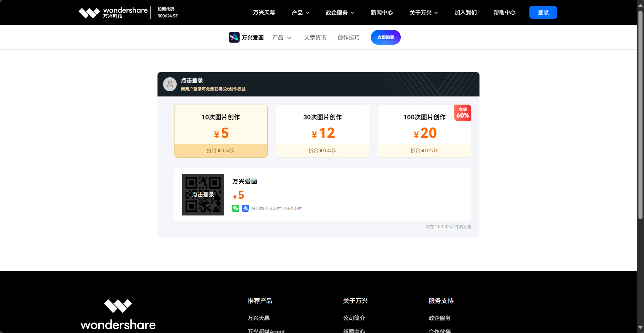Expand the 产品 dropdown under 万兴爱画 bar

pyautogui.click(x=282, y=37)
